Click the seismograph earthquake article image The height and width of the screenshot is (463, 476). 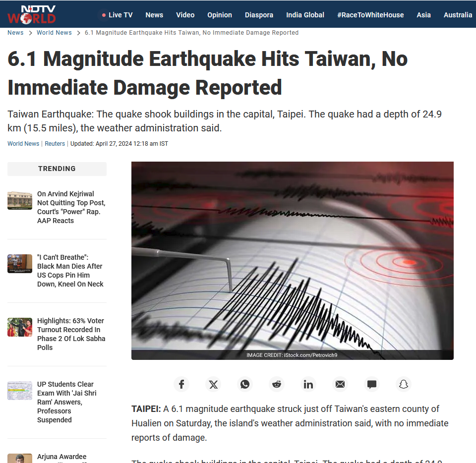point(293,261)
